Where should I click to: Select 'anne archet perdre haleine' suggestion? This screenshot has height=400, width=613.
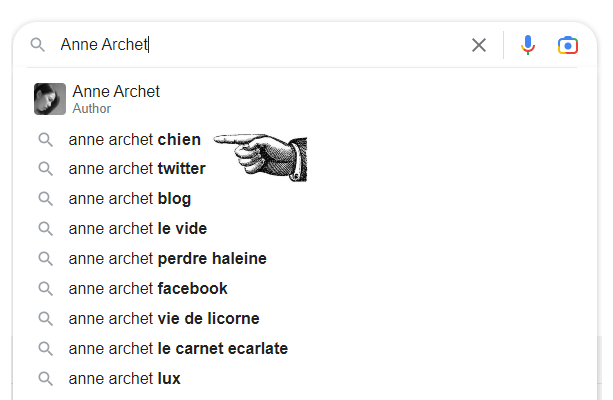[x=167, y=259]
